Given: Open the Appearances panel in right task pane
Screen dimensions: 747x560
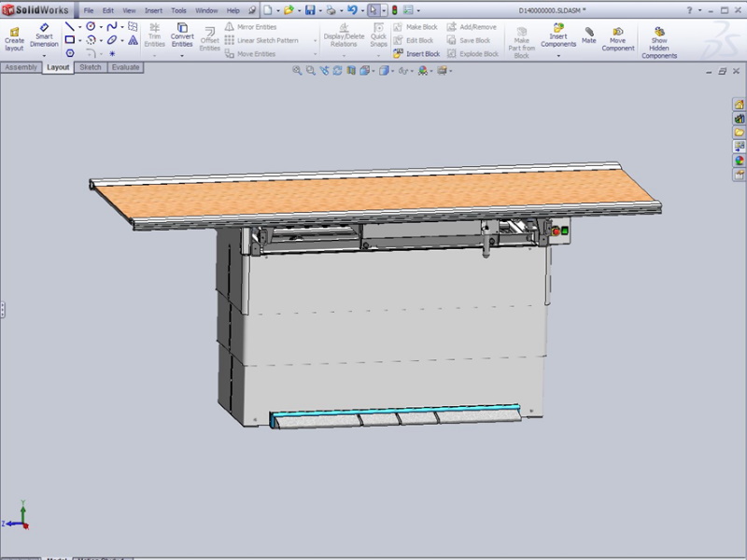Looking at the screenshot, I should tap(739, 160).
